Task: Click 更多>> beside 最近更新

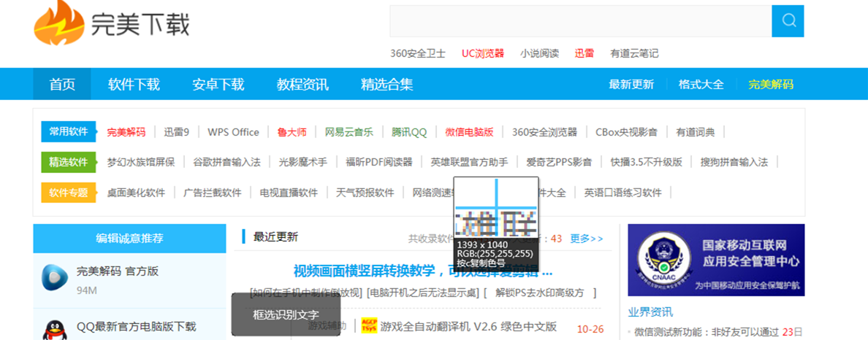Action: pyautogui.click(x=587, y=239)
